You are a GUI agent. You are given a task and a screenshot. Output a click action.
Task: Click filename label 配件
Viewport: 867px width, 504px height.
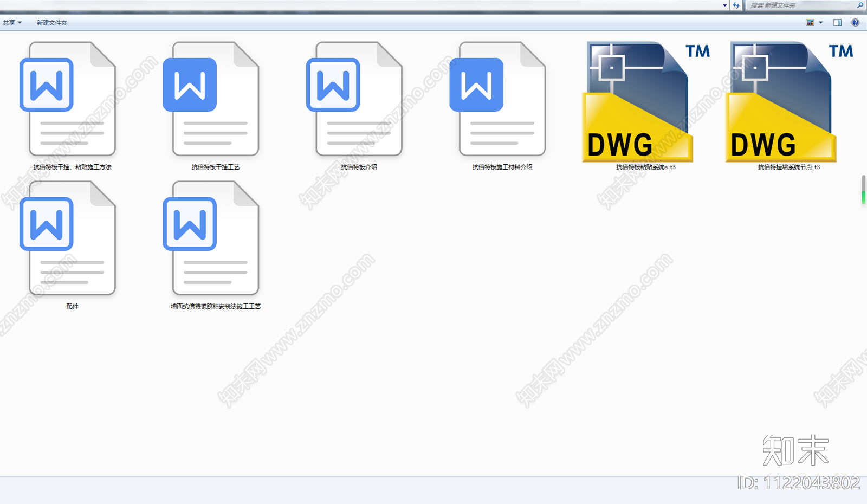pyautogui.click(x=73, y=306)
